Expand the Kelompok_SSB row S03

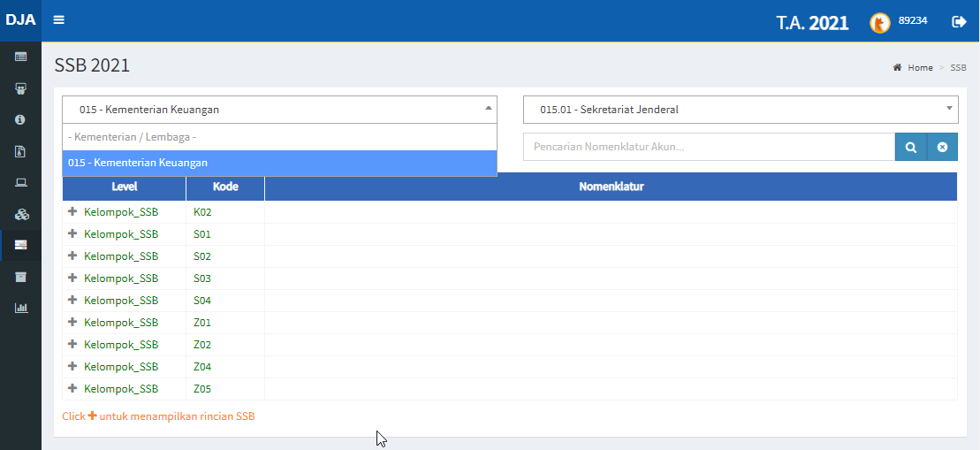72,278
